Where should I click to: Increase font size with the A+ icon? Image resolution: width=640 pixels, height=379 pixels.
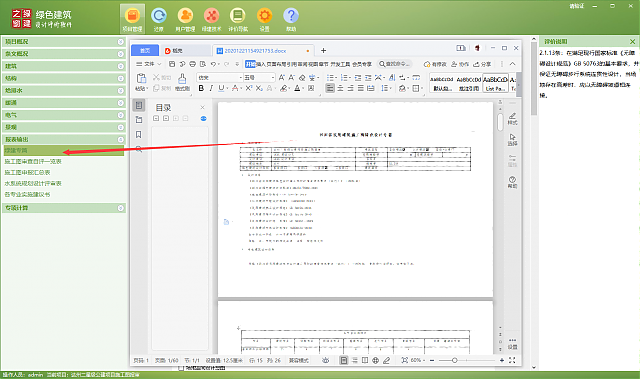click(282, 77)
